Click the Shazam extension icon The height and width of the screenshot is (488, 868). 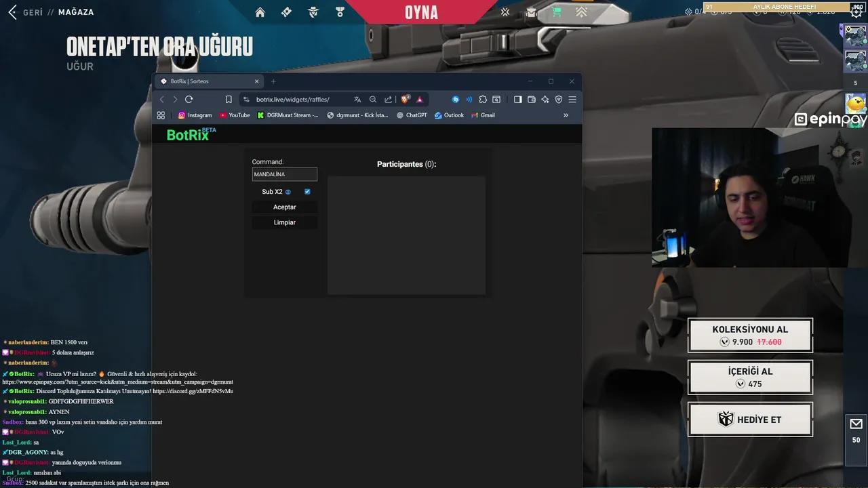[456, 100]
